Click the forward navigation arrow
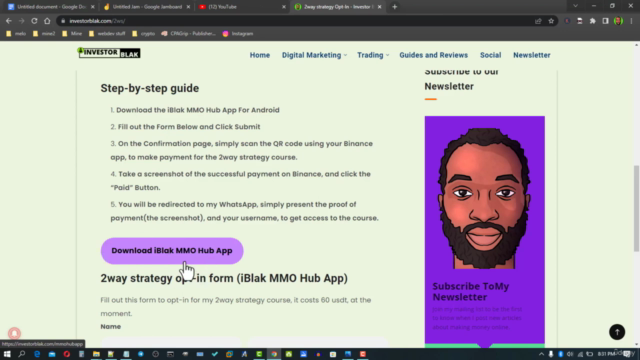The image size is (640, 360). (x=21, y=21)
